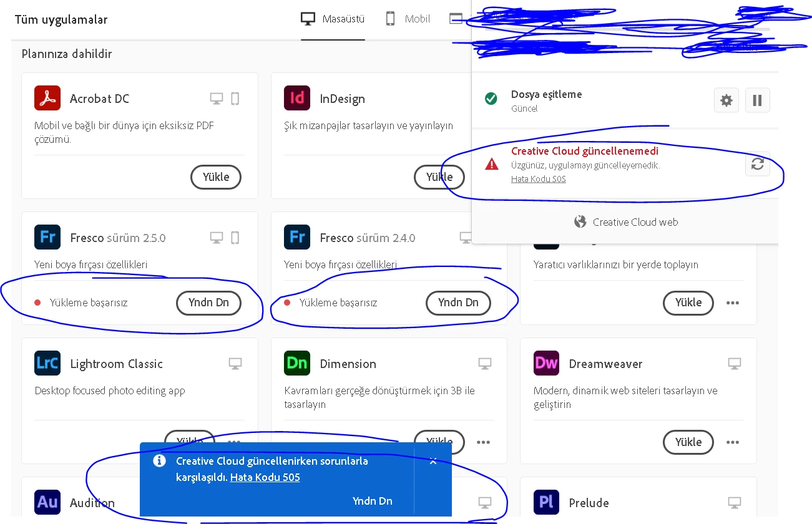Viewport: 812px width, 524px height.
Task: Click the Fresco 2.5.0 app icon
Action: [x=47, y=238]
